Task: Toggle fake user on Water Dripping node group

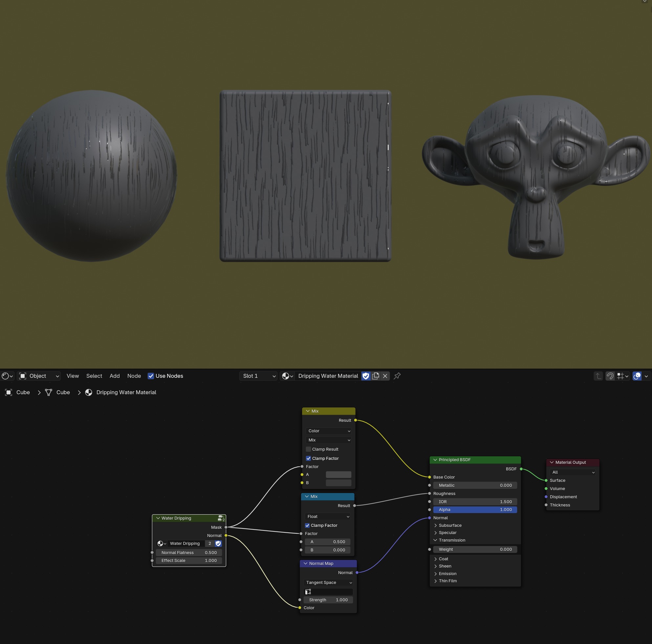Action: coord(218,544)
